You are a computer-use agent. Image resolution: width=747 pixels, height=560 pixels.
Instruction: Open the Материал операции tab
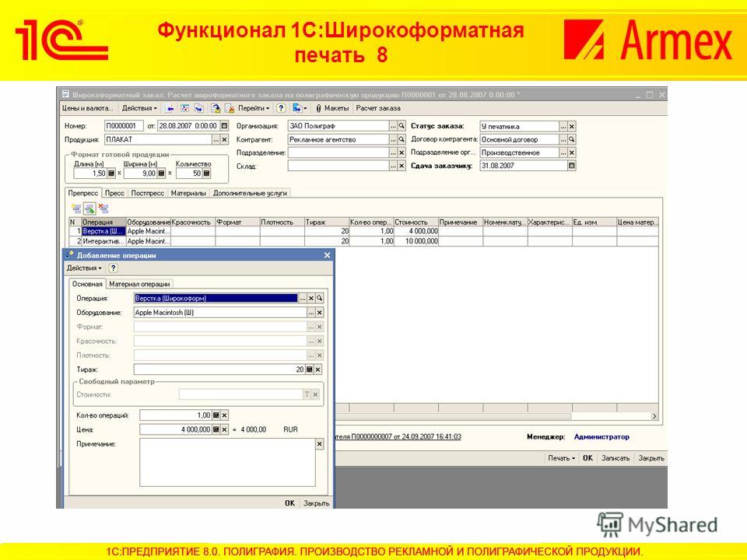click(139, 284)
